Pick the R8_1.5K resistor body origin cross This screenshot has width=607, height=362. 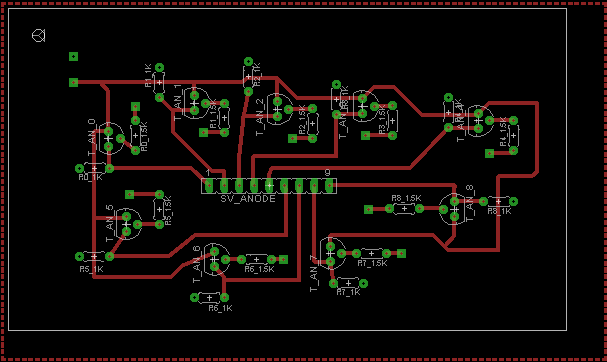pos(405,209)
